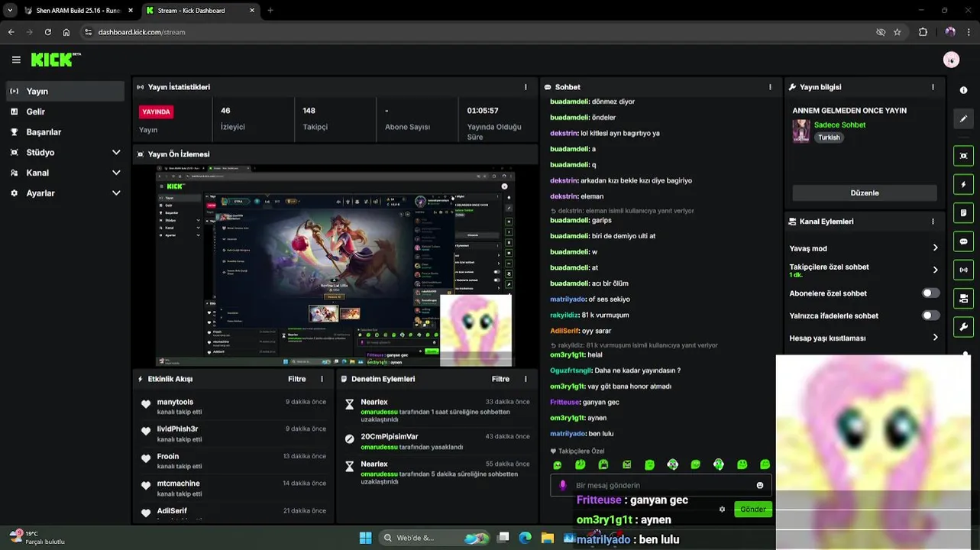Open emoji picker in message box
This screenshot has width=980, height=550.
click(x=760, y=485)
